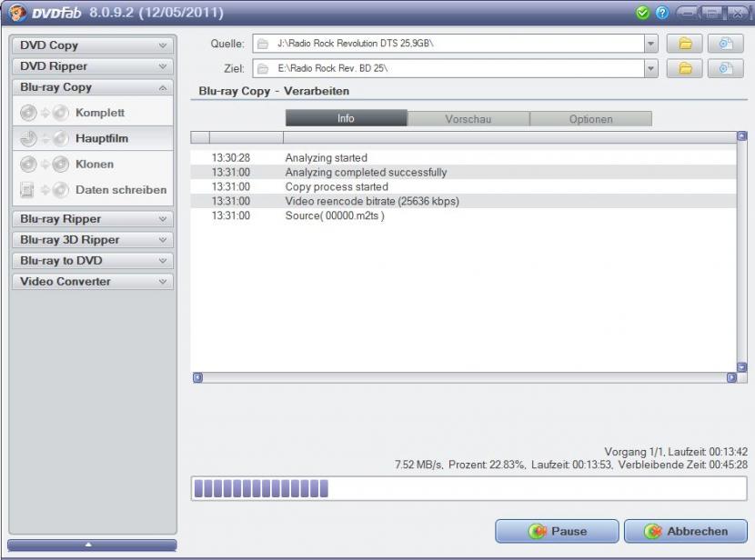The width and height of the screenshot is (755, 560).
Task: Select Daten schreiben mode
Action: pyautogui.click(x=93, y=190)
